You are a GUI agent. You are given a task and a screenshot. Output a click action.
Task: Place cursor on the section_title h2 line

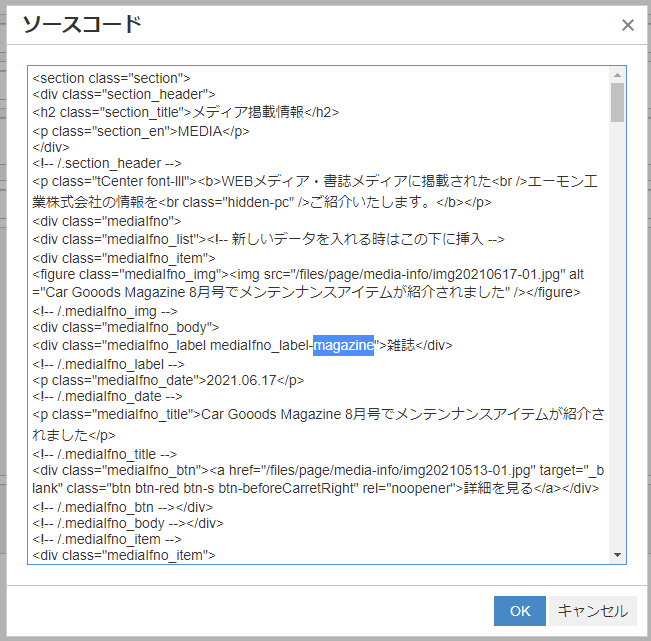(185, 113)
